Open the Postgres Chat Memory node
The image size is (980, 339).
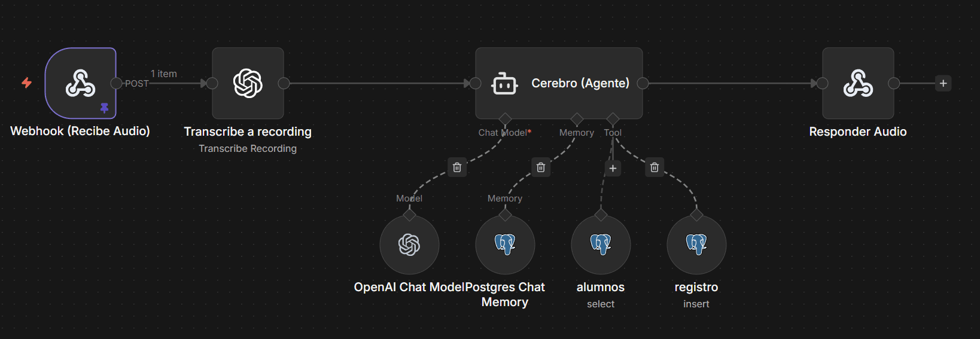click(x=505, y=245)
